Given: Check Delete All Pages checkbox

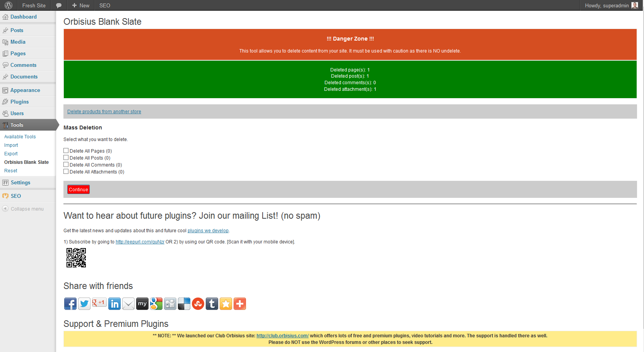Looking at the screenshot, I should [x=66, y=151].
